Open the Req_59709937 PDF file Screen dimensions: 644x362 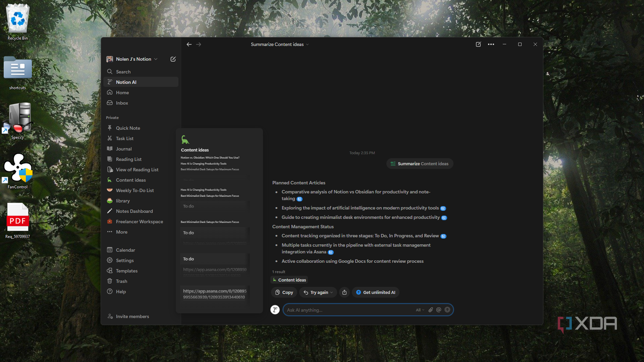18,220
